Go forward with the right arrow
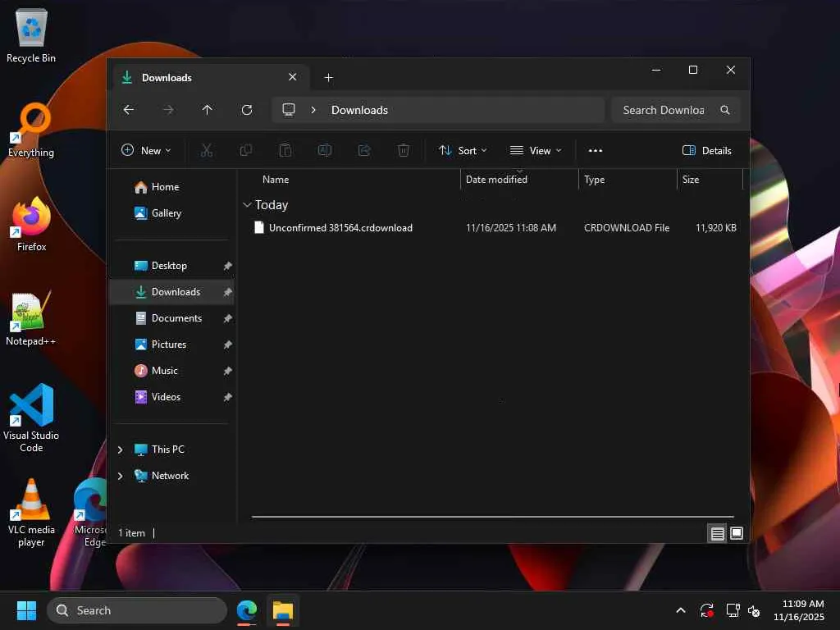 tap(168, 110)
